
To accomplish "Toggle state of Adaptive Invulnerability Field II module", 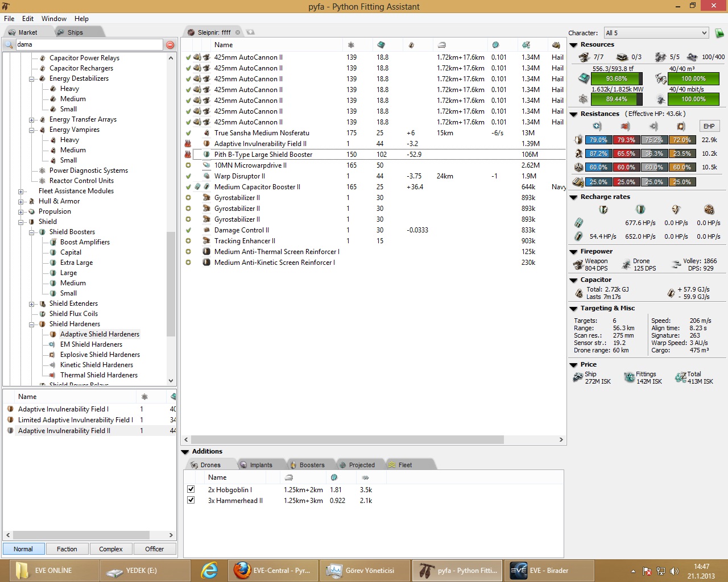I will pyautogui.click(x=188, y=144).
